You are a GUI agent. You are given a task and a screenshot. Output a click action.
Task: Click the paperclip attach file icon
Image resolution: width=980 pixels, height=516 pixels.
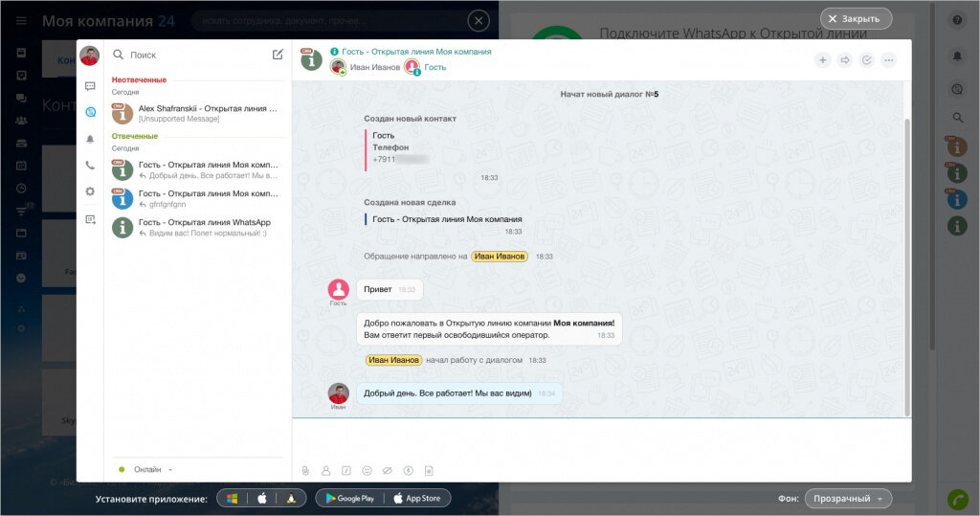305,470
